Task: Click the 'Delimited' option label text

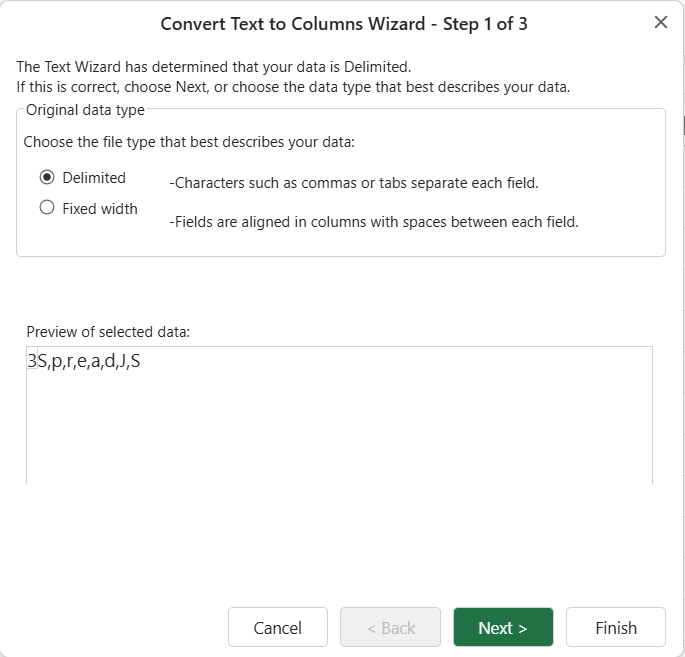Action: pos(94,178)
